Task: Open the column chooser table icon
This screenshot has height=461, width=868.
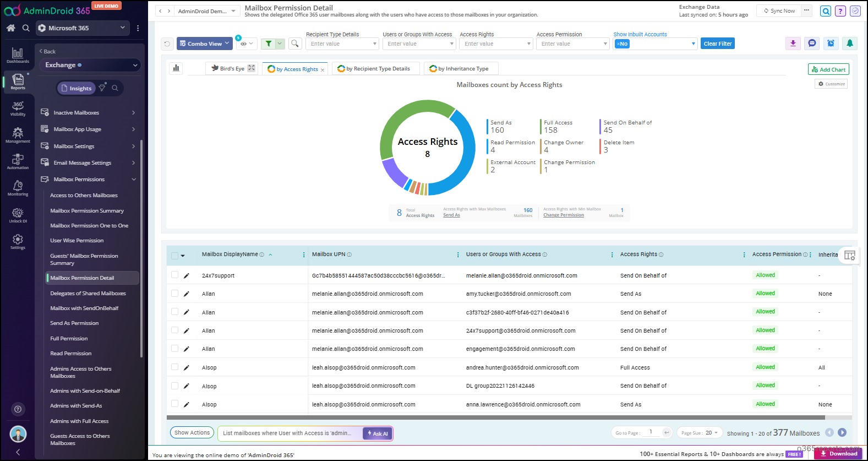Action: click(850, 255)
